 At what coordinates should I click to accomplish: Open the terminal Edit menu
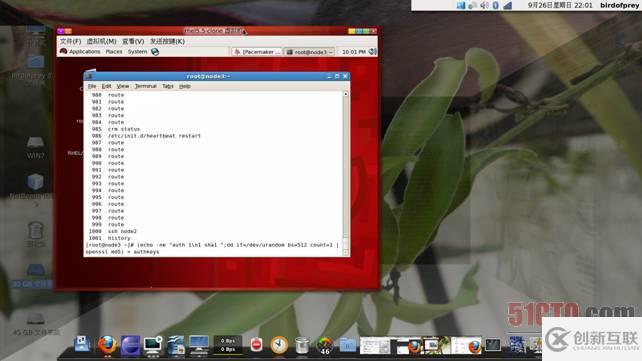pyautogui.click(x=106, y=86)
